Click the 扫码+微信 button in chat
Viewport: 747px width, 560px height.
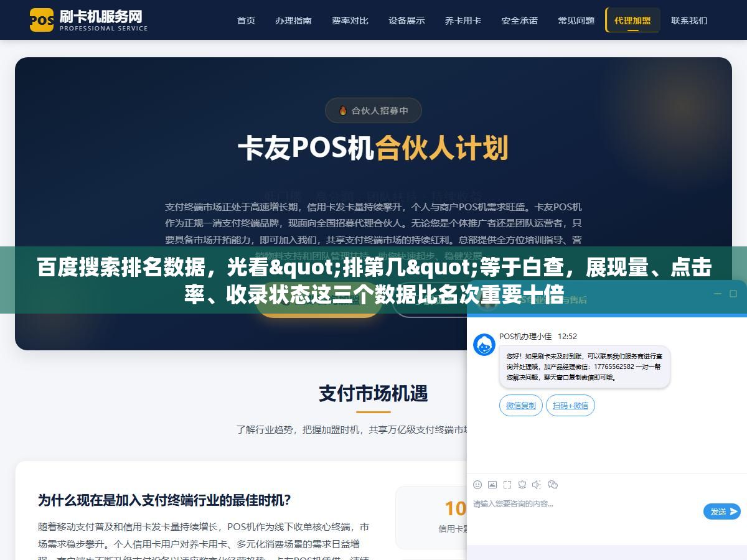[570, 405]
